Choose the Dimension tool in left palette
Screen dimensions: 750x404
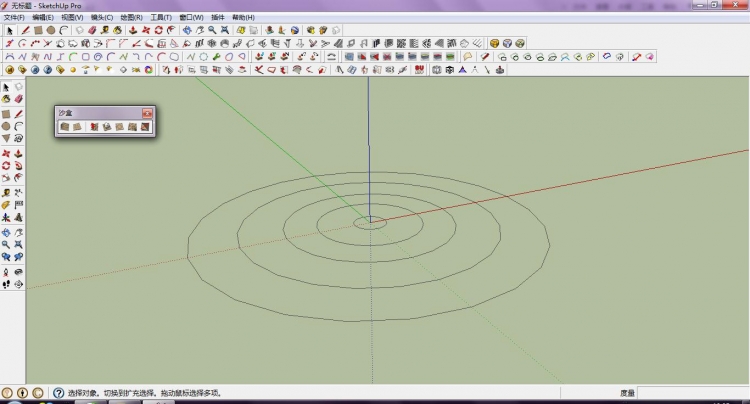pyautogui.click(x=18, y=193)
